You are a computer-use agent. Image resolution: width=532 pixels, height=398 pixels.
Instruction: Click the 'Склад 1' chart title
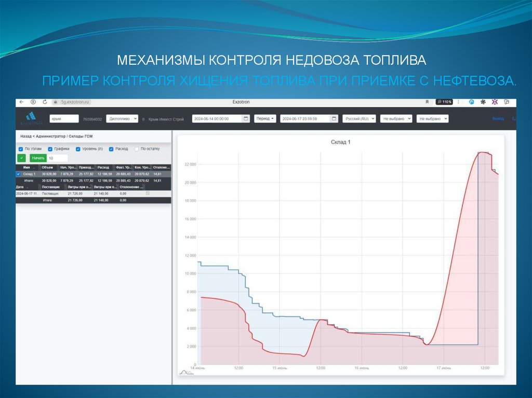pyautogui.click(x=341, y=142)
